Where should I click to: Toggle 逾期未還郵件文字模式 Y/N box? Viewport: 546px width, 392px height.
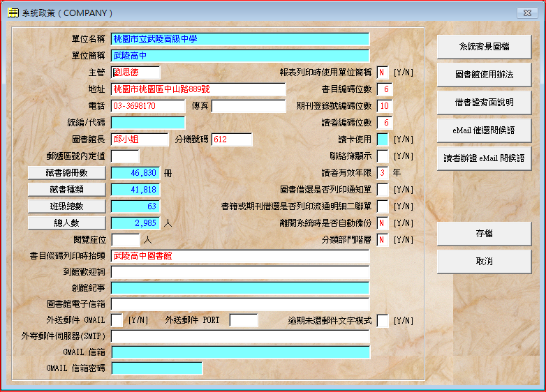(383, 320)
